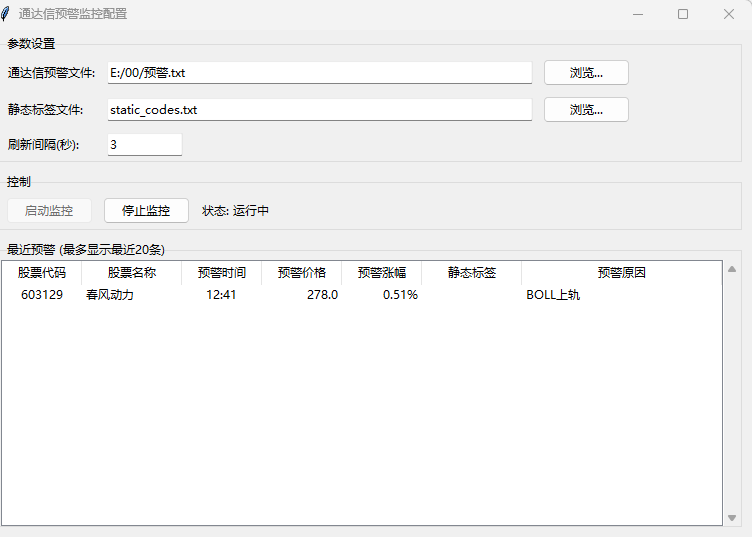752x537 pixels.
Task: Click the 最近预警 (最多显示最近20条) title
Action: [86, 250]
